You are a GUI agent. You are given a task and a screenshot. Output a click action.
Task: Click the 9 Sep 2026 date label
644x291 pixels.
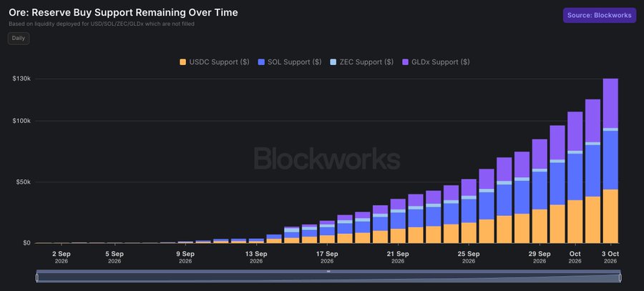point(185,257)
